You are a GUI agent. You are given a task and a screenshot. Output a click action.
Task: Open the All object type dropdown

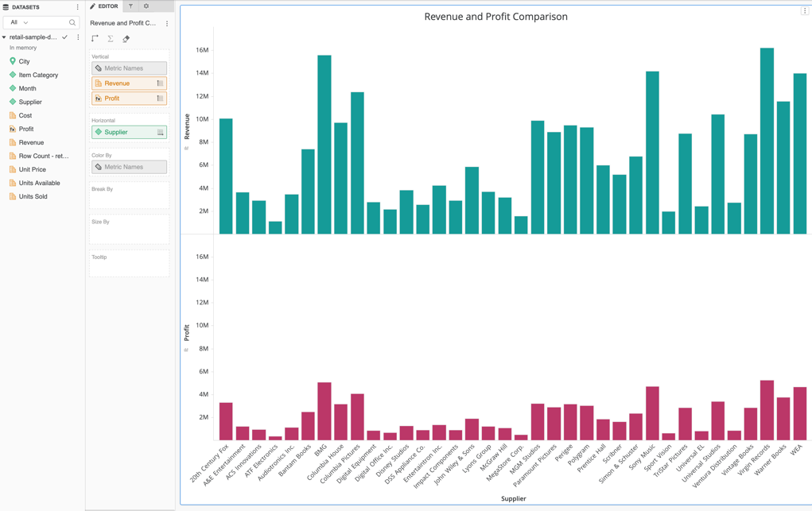(19, 23)
